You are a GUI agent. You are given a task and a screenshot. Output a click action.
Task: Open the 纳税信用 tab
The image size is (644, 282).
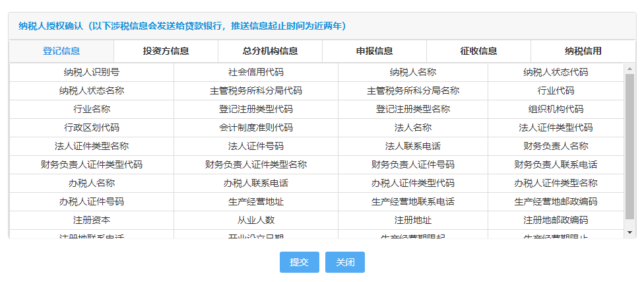(583, 51)
